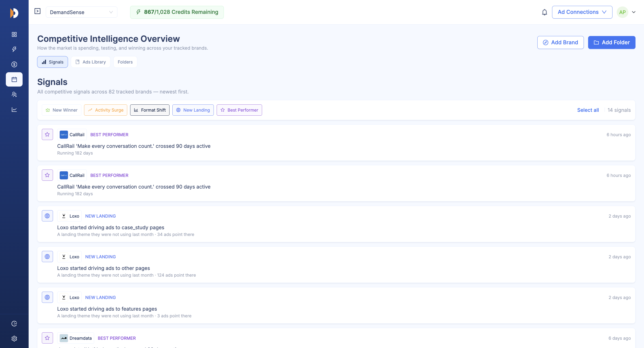Toggle the New Winner filter chip
Image resolution: width=644 pixels, height=348 pixels.
coord(61,110)
